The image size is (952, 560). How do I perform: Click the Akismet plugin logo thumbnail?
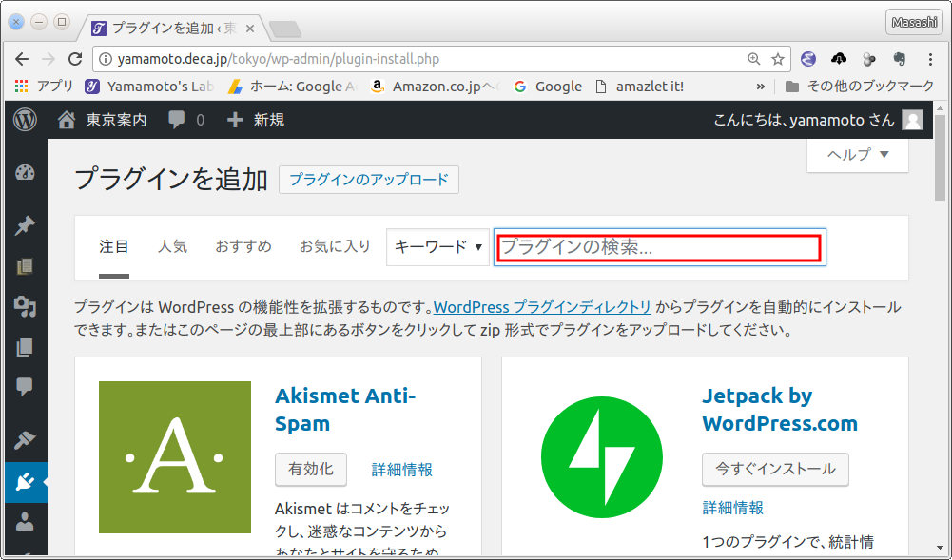click(175, 457)
